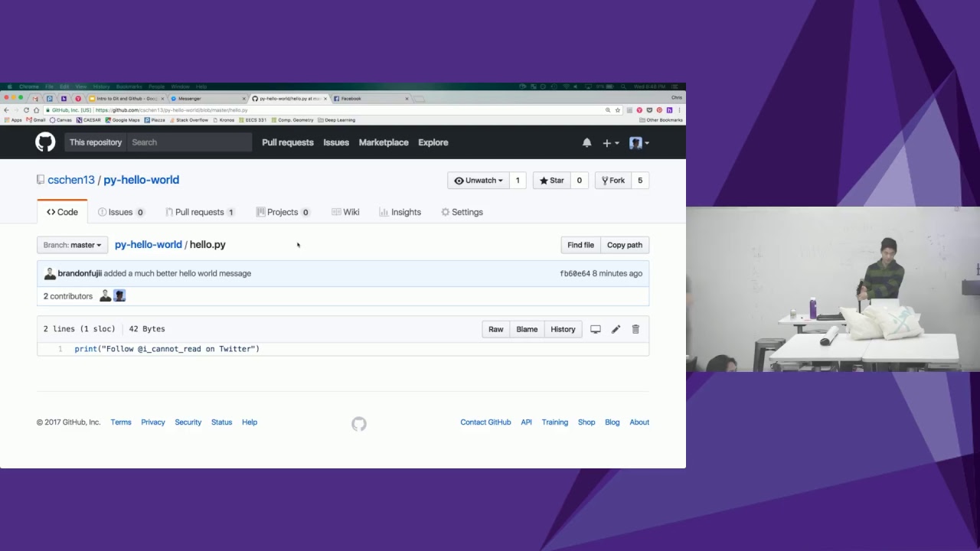
Task: Open the stargazers count 0
Action: pyautogui.click(x=580, y=181)
